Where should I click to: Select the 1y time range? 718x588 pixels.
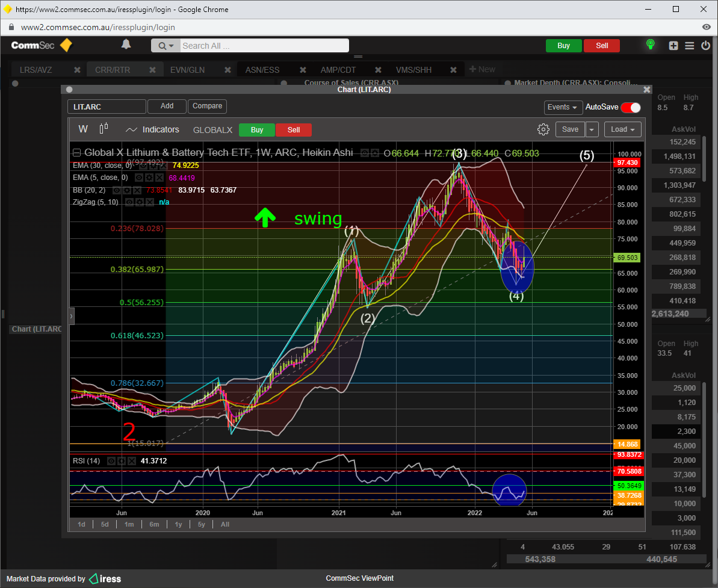(179, 524)
